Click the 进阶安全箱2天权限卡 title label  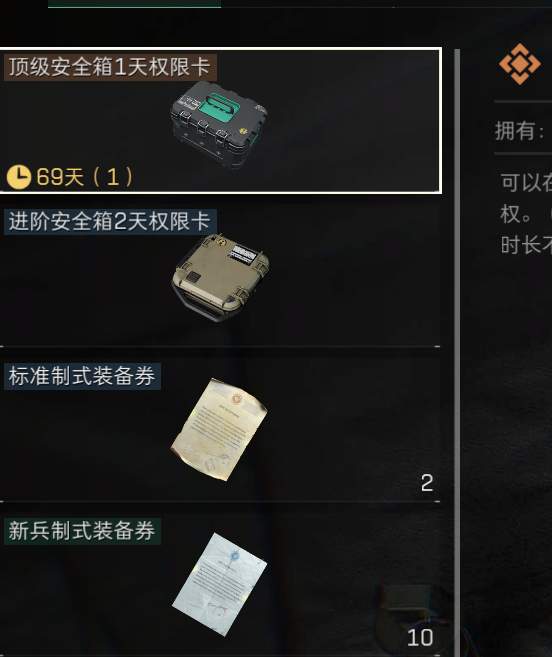[x=110, y=222]
